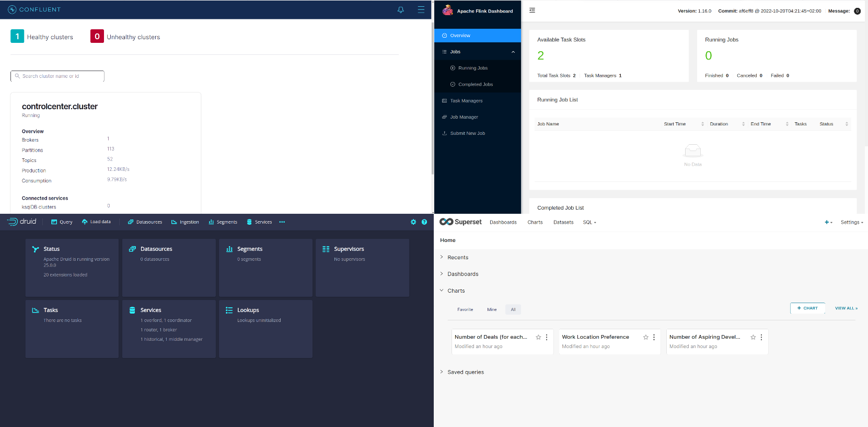Viewport: 868px width, 427px height.
Task: Open the SQL dropdown in Superset
Action: point(589,222)
